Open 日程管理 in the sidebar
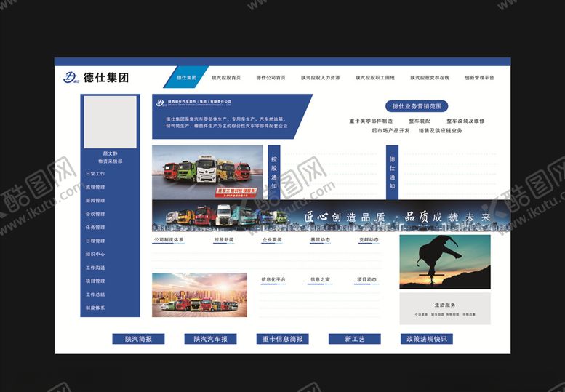This screenshot has height=392, width=565. [95, 241]
